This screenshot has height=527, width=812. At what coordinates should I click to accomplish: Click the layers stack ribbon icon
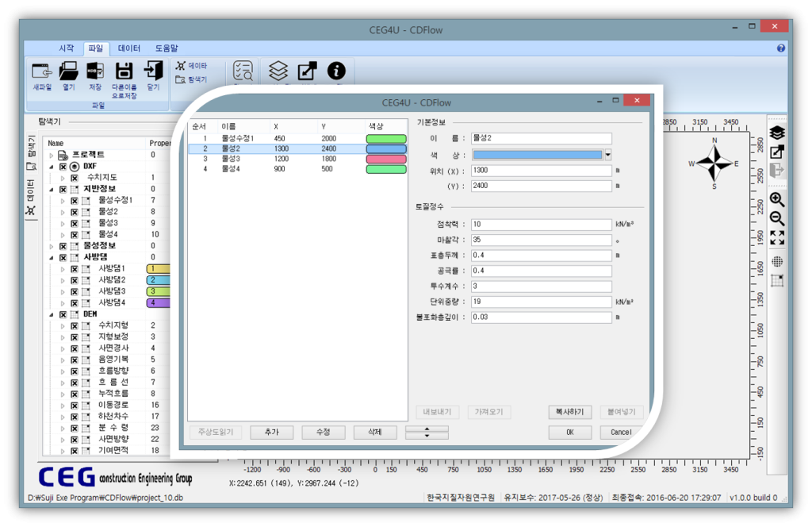[x=278, y=71]
